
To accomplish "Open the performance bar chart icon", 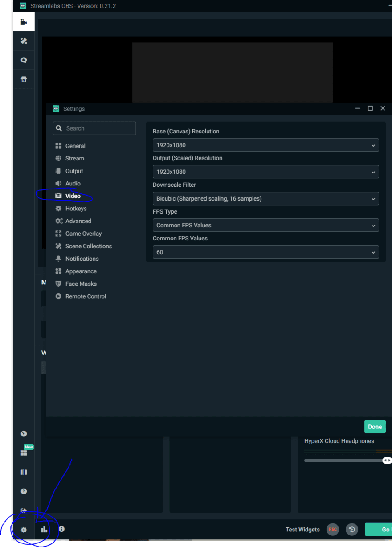I will pos(44,529).
